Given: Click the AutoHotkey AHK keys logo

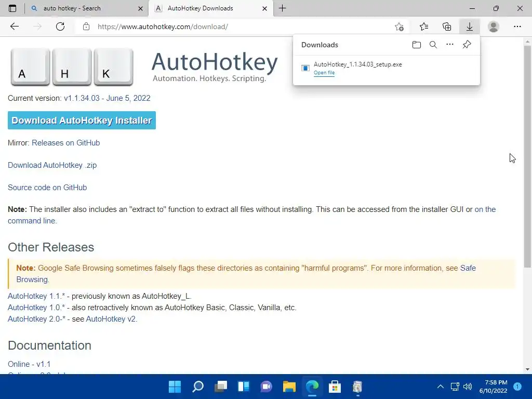Looking at the screenshot, I should (72, 66).
